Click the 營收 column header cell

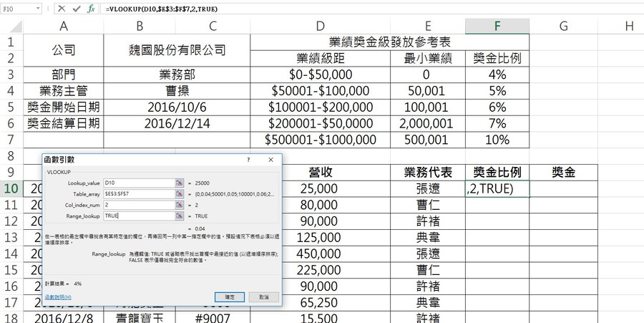pos(320,172)
